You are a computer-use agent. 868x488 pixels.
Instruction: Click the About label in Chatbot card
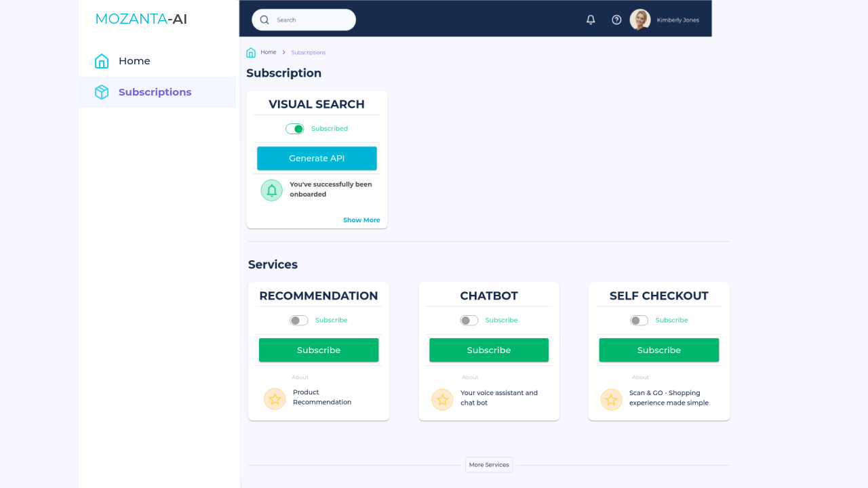tap(471, 378)
